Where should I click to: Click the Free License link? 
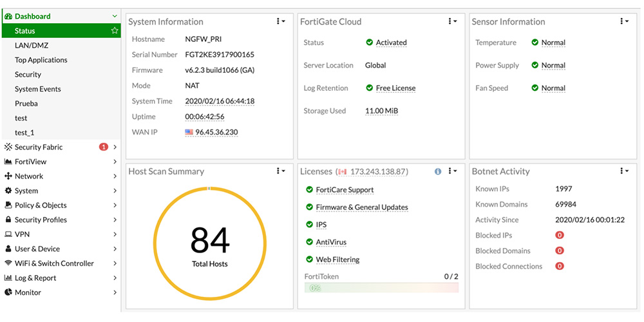click(x=395, y=88)
